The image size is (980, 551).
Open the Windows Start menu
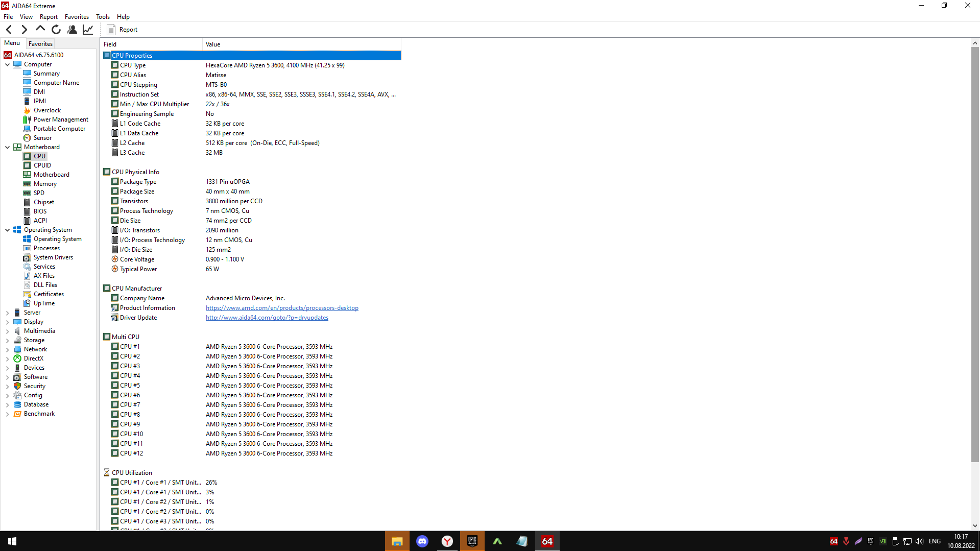point(12,541)
